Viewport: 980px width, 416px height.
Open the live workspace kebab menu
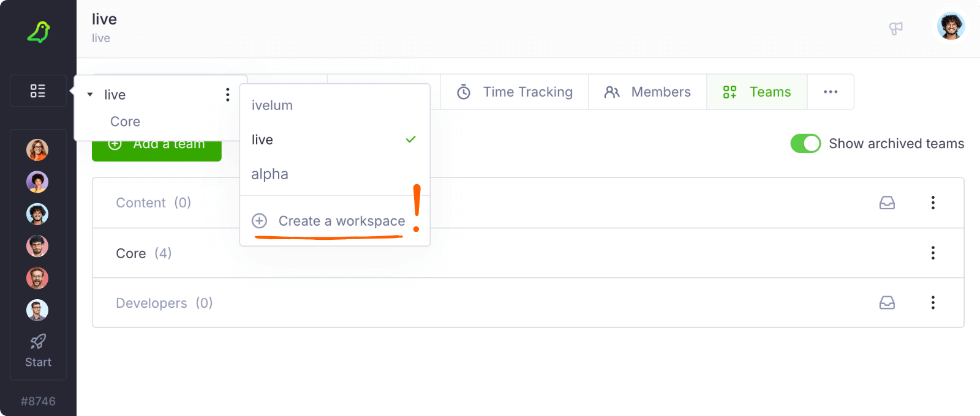point(228,94)
